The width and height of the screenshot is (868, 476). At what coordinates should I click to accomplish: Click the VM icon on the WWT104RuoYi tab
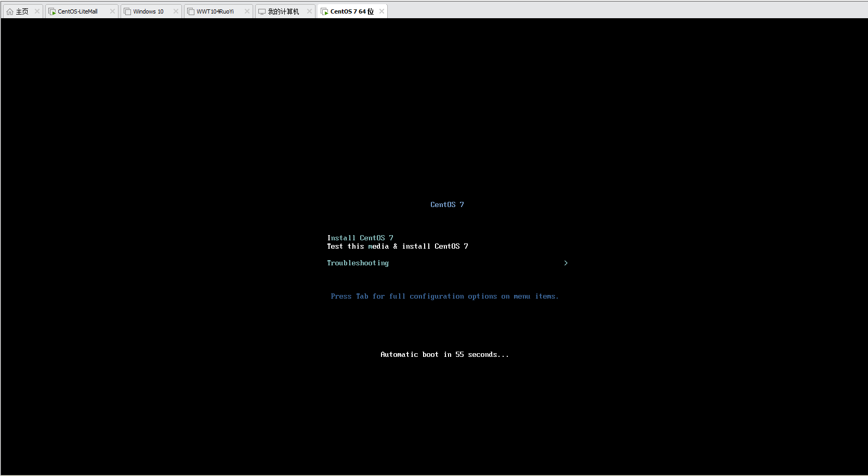pos(191,11)
